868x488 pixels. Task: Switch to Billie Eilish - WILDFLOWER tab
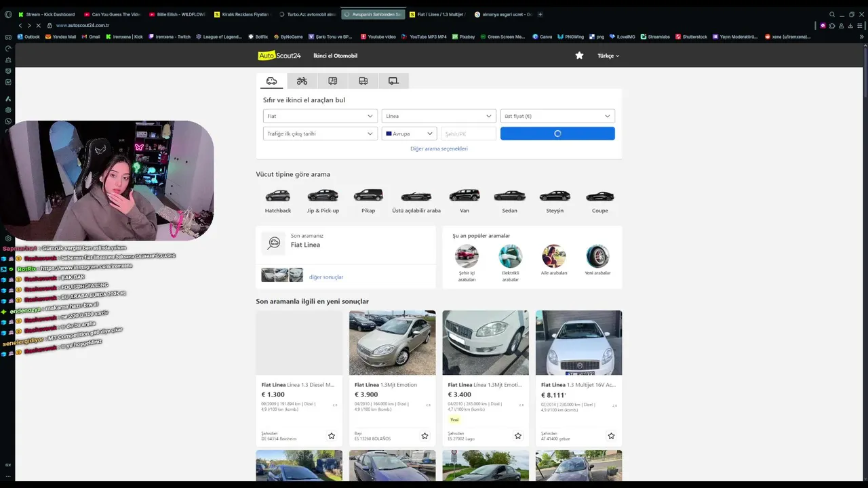[x=178, y=14]
